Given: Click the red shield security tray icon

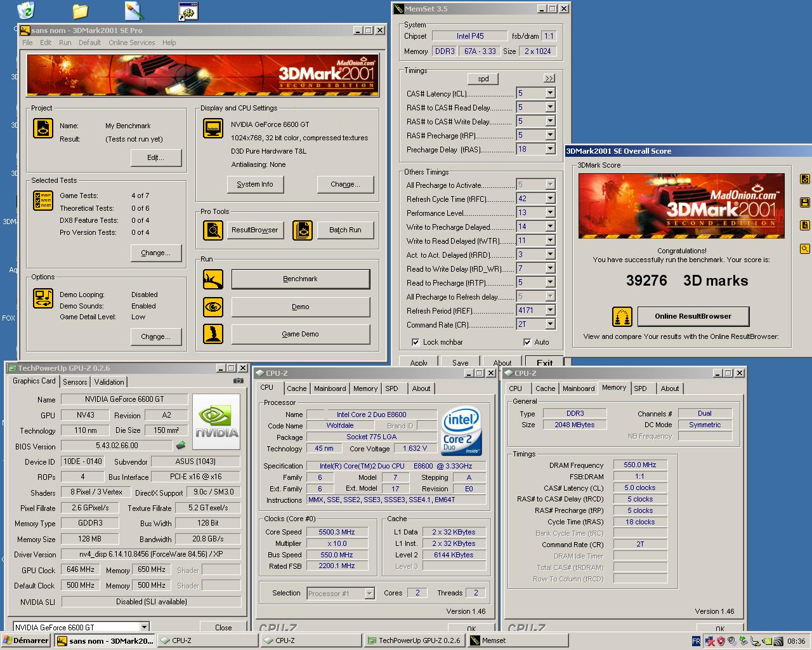Looking at the screenshot, I should click(720, 641).
